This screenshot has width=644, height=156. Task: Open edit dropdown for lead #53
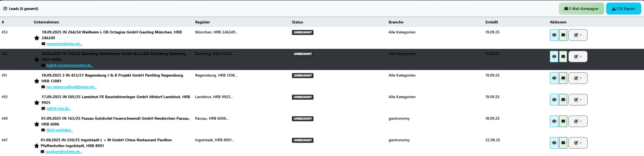pos(578,35)
